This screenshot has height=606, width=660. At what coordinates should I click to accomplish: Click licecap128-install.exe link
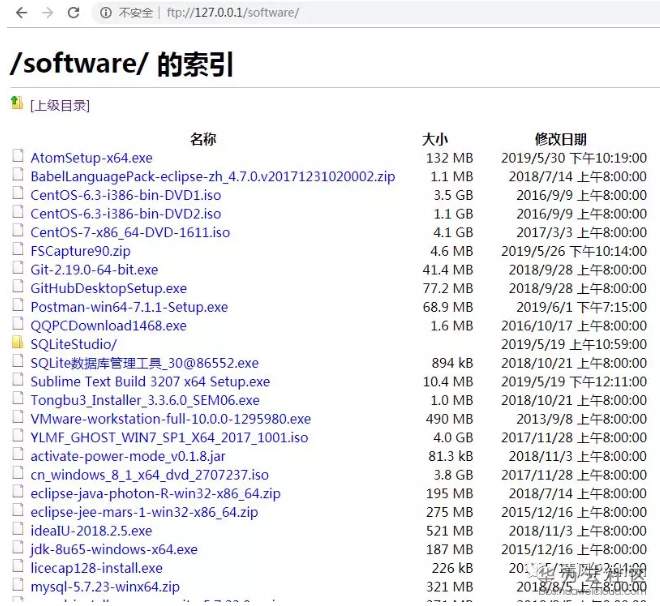tap(96, 568)
